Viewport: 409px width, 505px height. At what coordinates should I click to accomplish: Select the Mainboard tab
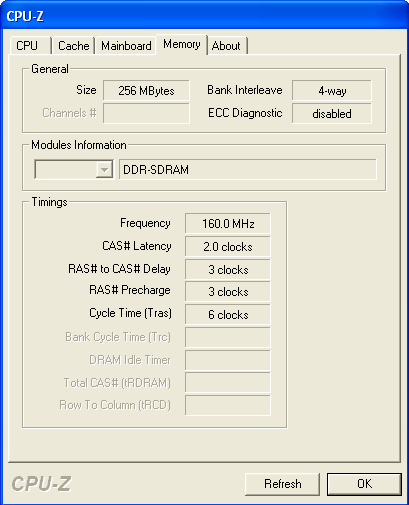tap(126, 46)
